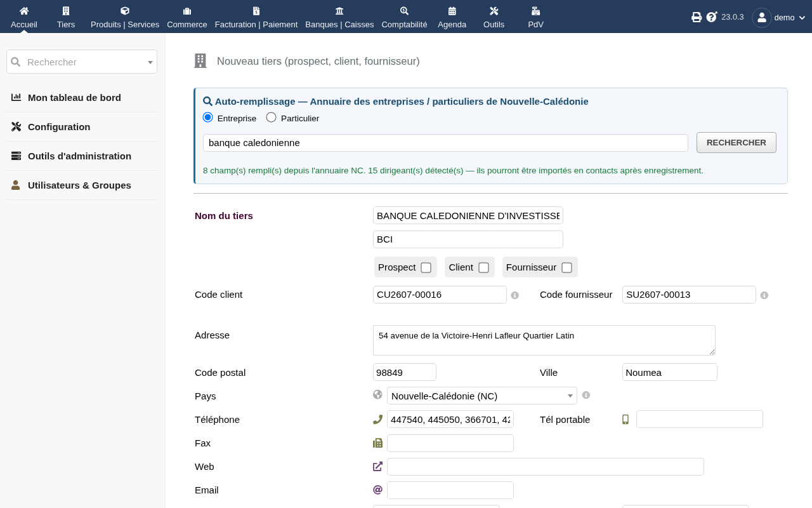Click the info icon next to Pays dropdown
The width and height of the screenshot is (812, 508).
(586, 395)
